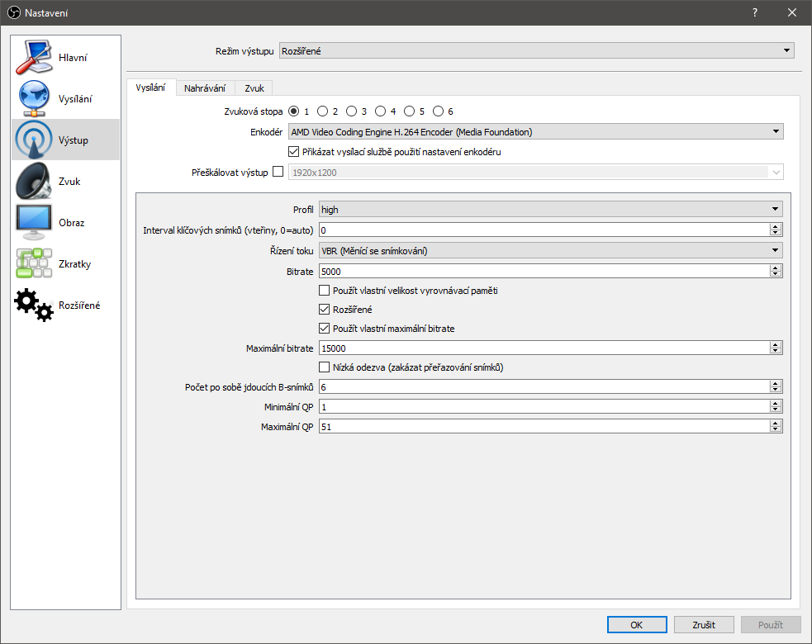Uncheck the Rozšířené checkbox
This screenshot has width=812, height=644.
click(x=324, y=309)
